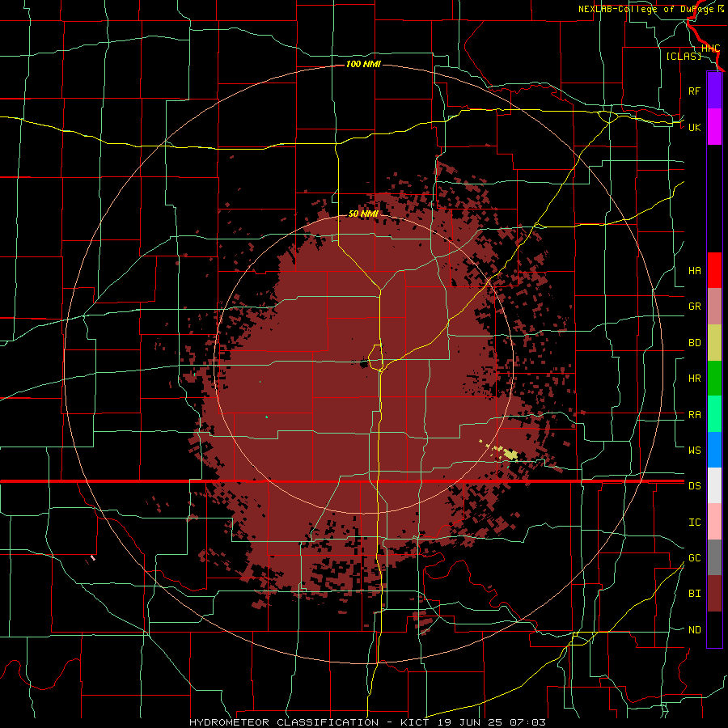Click the 'WS' legend label
Viewport: 728px width, 728px height.
694,451
